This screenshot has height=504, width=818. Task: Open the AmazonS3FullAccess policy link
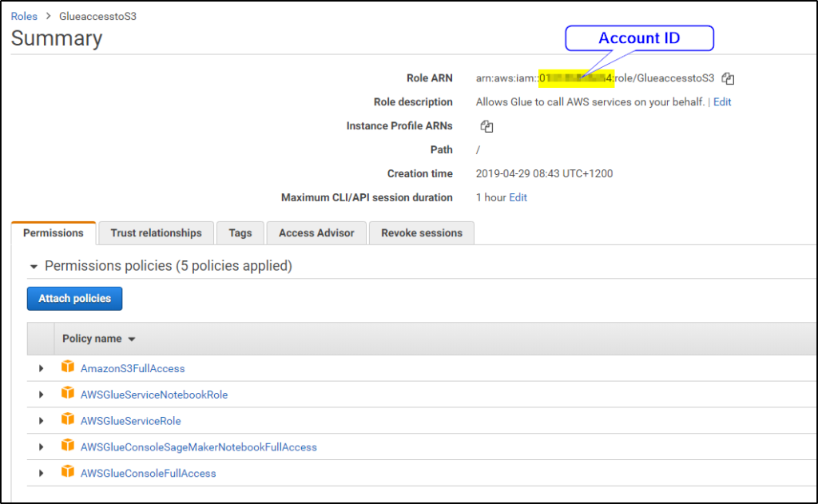pyautogui.click(x=133, y=369)
